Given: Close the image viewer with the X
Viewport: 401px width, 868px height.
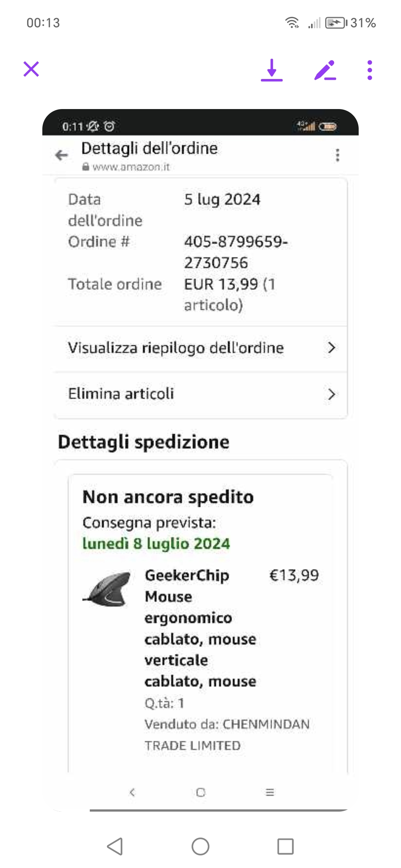Looking at the screenshot, I should tap(31, 69).
